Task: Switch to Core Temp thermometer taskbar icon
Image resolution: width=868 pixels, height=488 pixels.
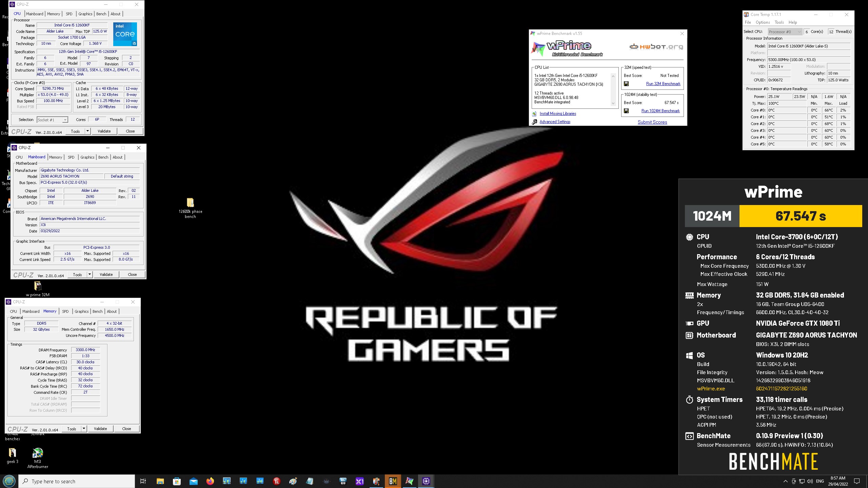Action: coord(376,481)
